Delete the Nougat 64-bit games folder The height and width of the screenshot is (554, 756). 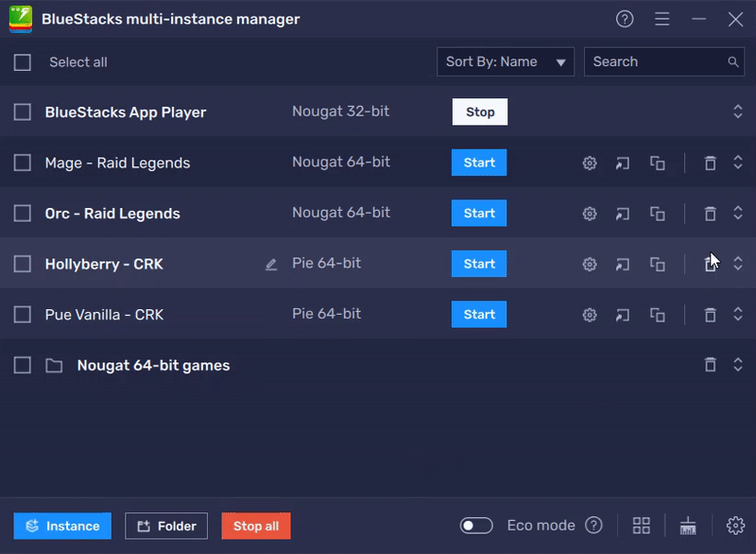[x=710, y=364]
